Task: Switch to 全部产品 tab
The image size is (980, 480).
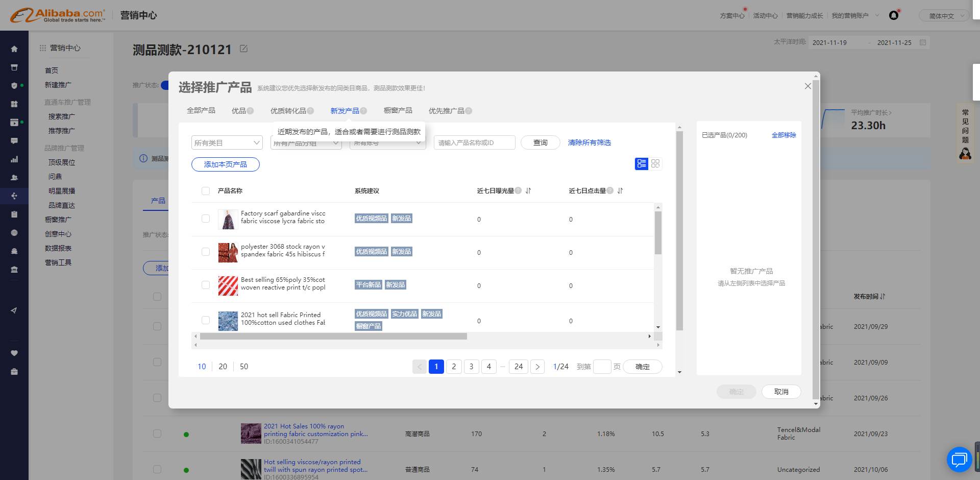Action: coord(201,111)
